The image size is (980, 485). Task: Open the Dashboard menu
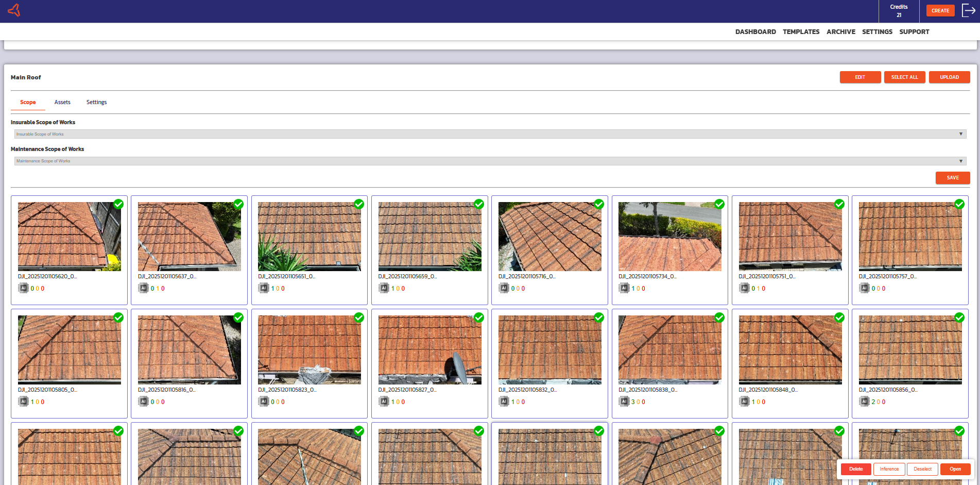coord(755,32)
